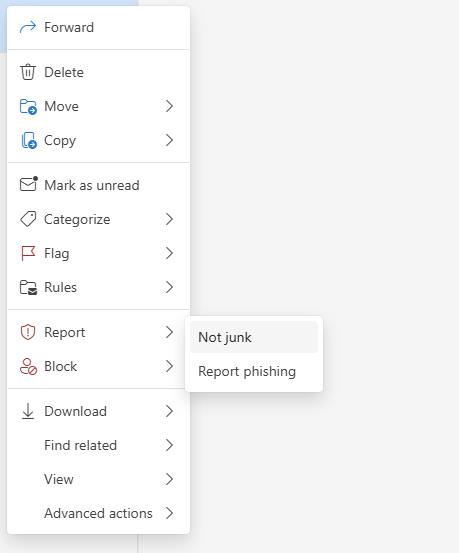Click the Rules folder icon
Viewport: 459px width, 553px height.
tap(28, 287)
